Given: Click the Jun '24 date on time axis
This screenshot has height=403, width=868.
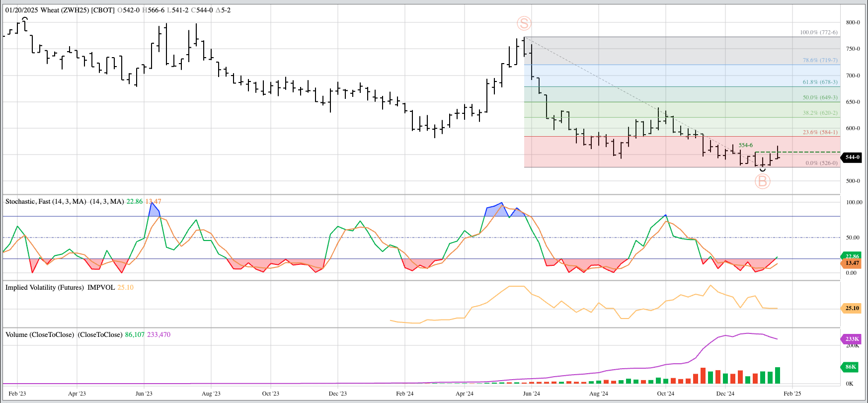Looking at the screenshot, I should 531,394.
